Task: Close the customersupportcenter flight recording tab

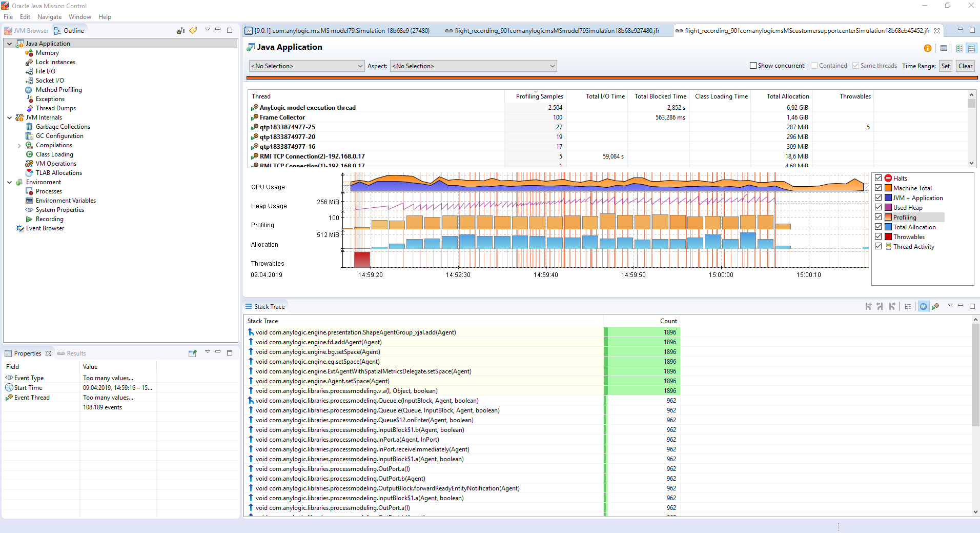Action: pyautogui.click(x=937, y=31)
